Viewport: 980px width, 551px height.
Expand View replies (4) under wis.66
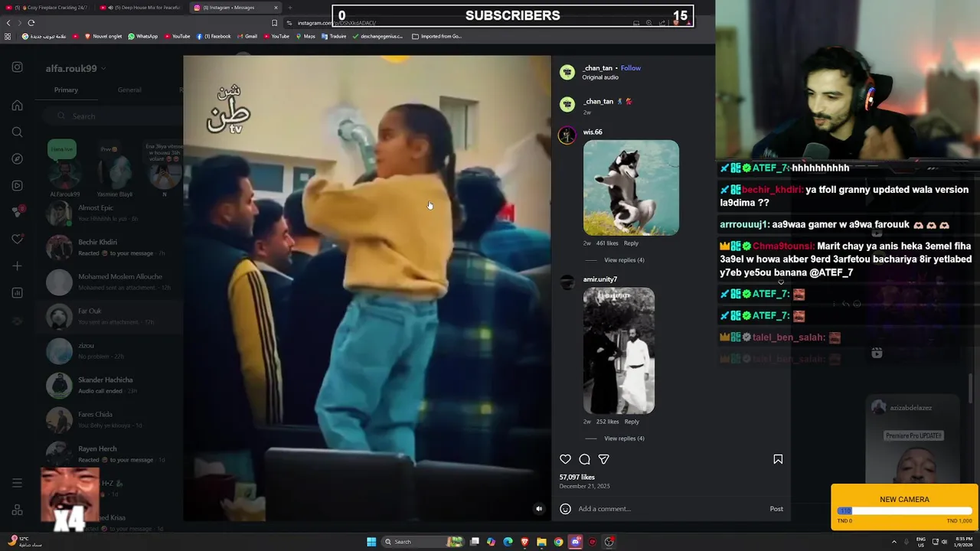624,260
